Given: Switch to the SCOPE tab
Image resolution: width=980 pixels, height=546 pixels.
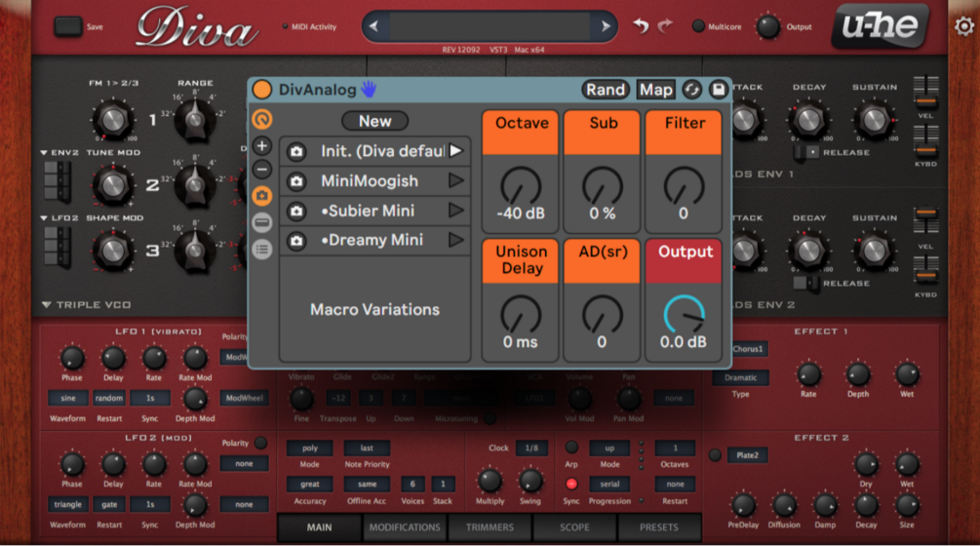Looking at the screenshot, I should (x=574, y=527).
